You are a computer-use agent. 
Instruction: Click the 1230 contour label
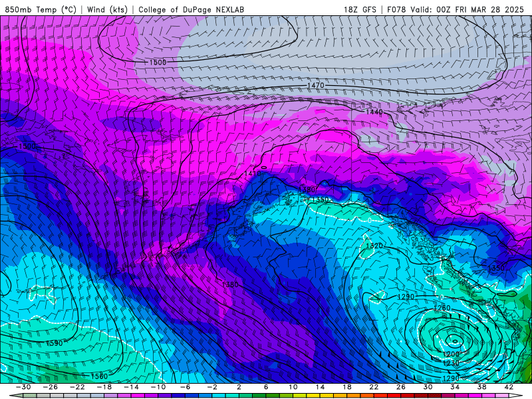coord(452,363)
